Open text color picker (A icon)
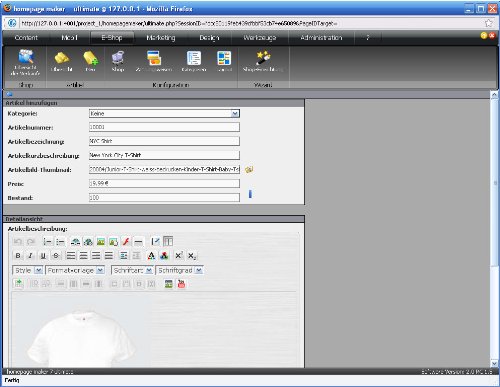 tap(151, 256)
